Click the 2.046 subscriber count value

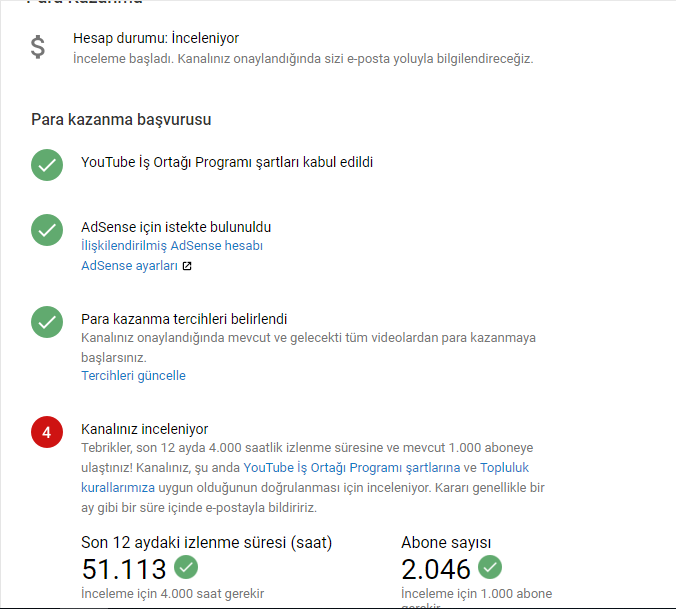coord(435,569)
